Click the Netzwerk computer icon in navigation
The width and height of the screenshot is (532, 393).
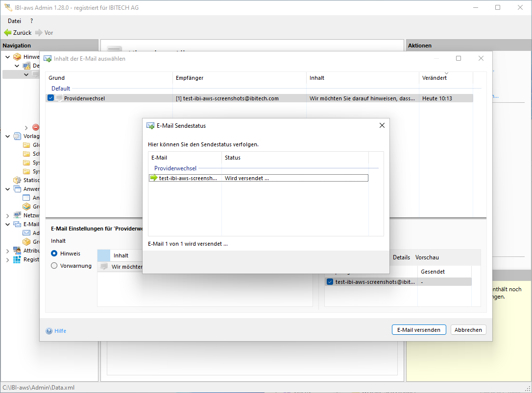pos(18,215)
